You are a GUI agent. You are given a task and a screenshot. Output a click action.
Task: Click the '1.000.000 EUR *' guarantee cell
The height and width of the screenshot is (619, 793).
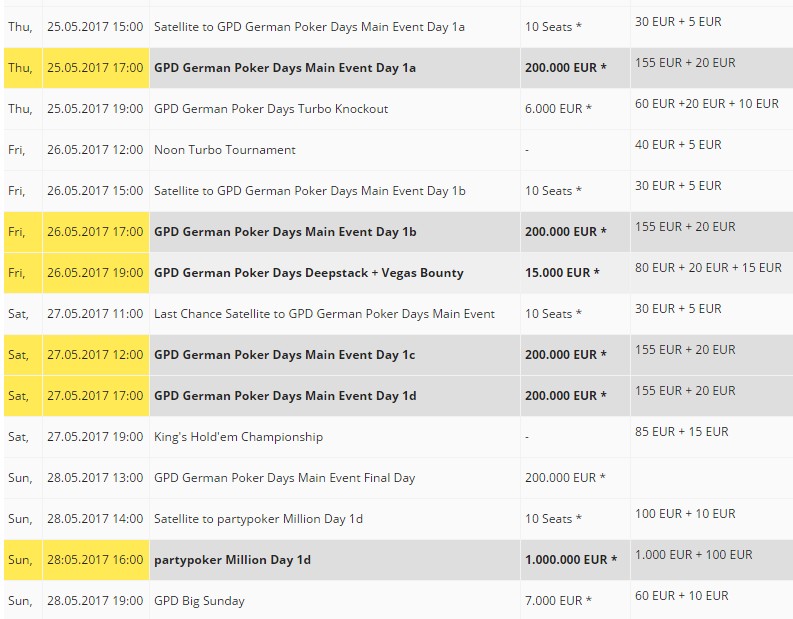[570, 560]
